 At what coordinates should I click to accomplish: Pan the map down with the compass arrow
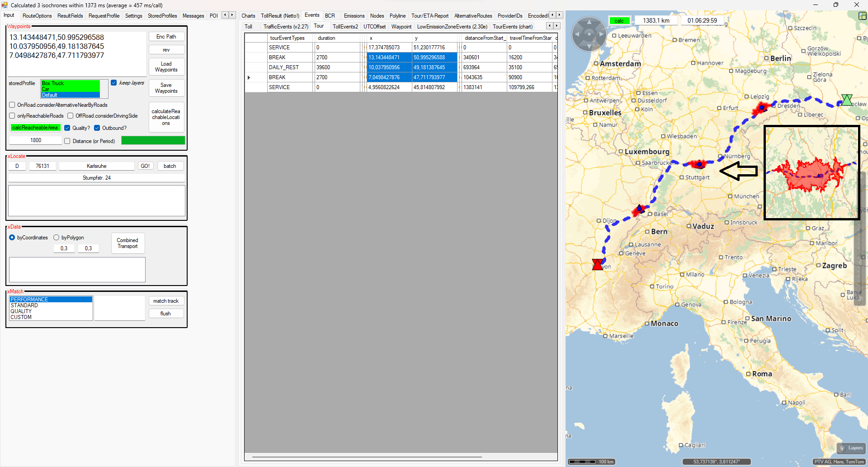click(589, 46)
